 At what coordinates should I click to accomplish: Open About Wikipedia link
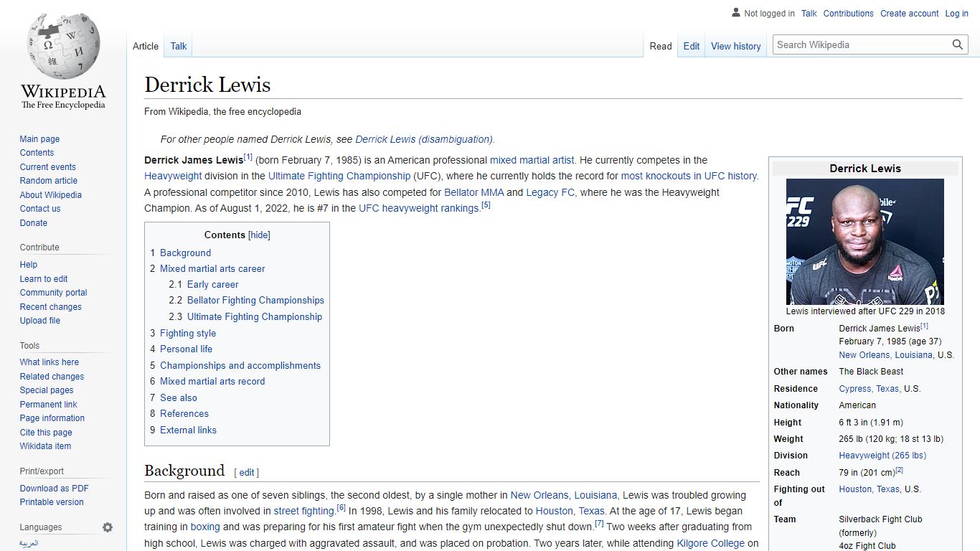tap(50, 195)
